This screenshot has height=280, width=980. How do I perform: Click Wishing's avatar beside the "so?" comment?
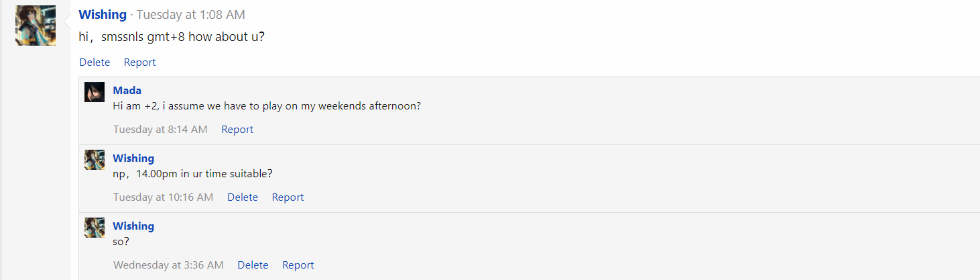pos(95,228)
